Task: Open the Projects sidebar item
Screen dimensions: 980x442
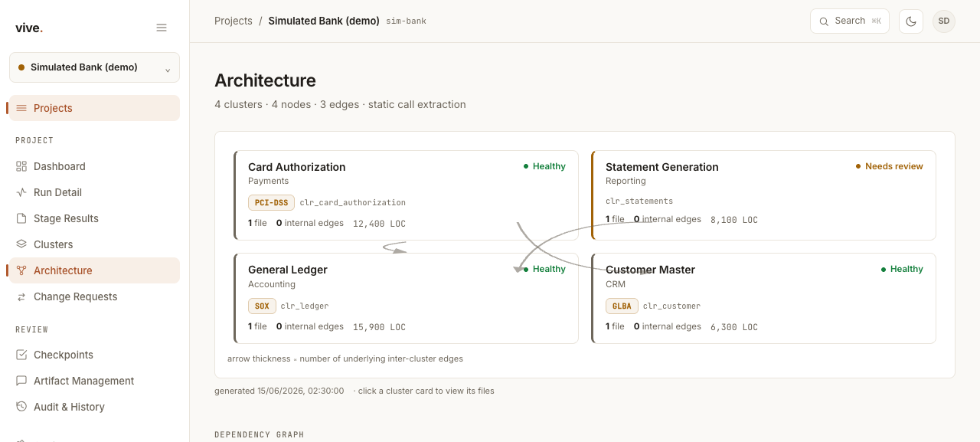Action: pos(94,108)
